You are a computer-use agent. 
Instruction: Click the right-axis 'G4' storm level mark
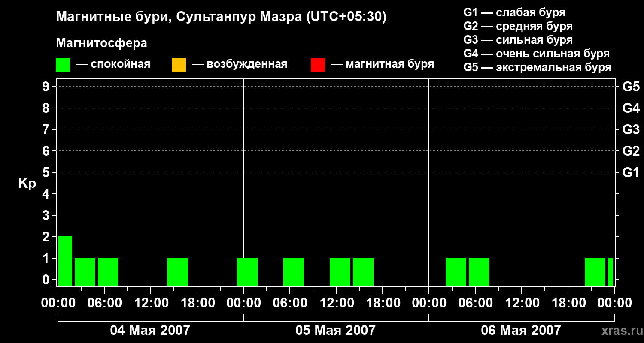(x=631, y=108)
